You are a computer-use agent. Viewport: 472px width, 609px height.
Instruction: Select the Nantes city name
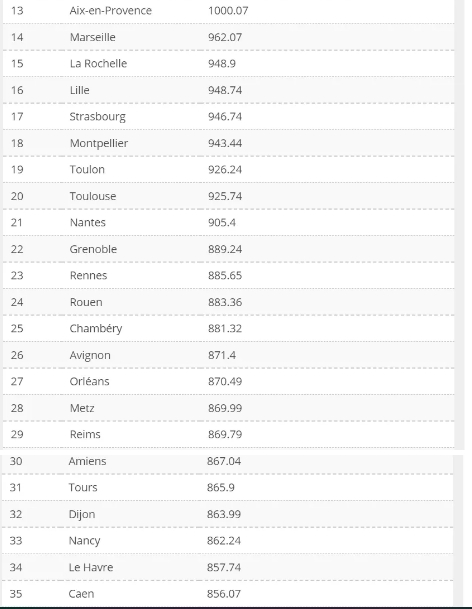(x=88, y=223)
